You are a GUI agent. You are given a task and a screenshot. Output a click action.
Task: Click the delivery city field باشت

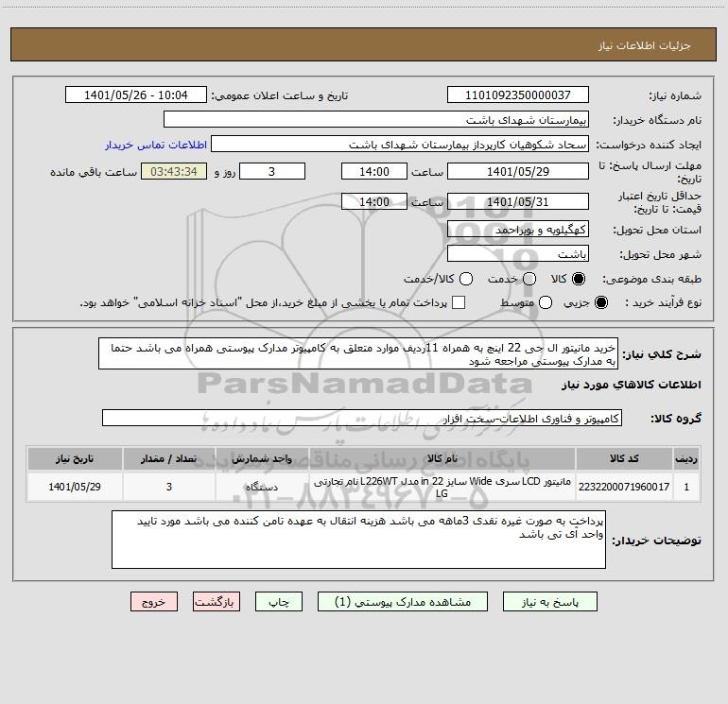tap(518, 254)
